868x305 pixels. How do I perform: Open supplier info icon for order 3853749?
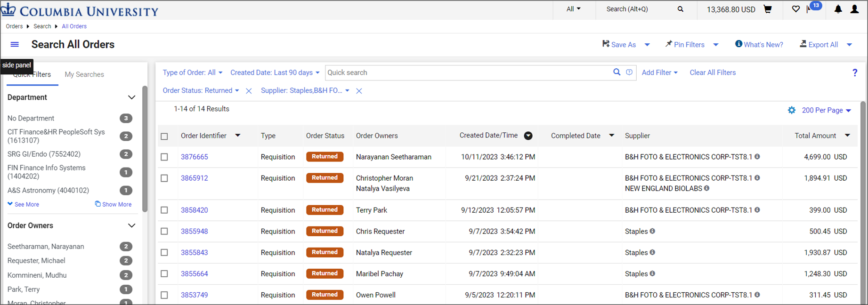pyautogui.click(x=757, y=295)
